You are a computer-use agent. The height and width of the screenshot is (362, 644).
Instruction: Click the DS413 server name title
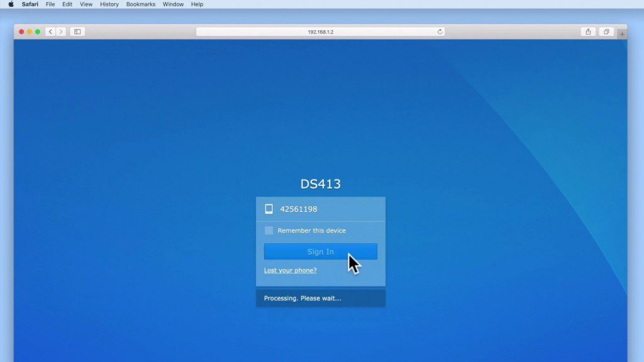(320, 184)
